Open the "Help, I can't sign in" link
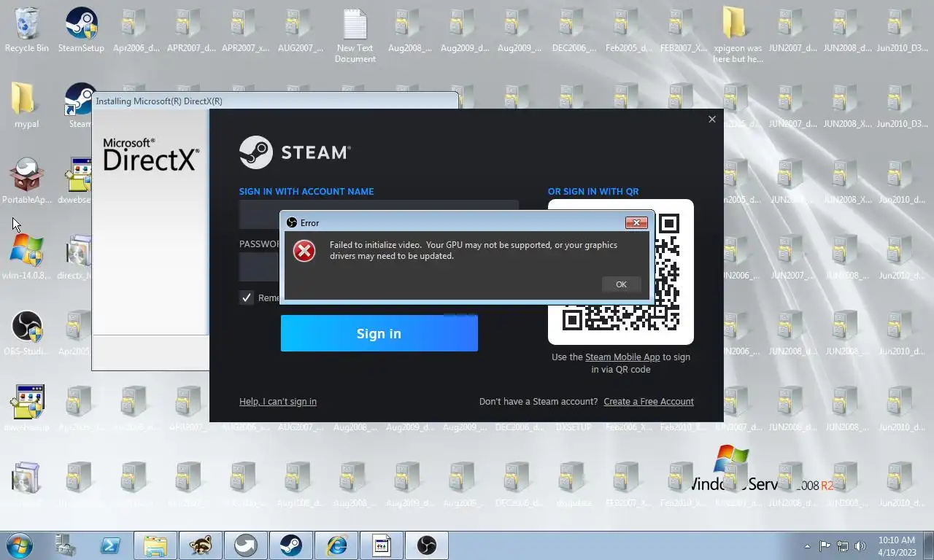The image size is (934, 560). click(278, 401)
